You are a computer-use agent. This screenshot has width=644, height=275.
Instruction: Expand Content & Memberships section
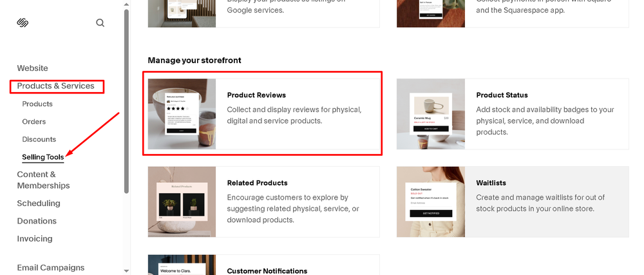(x=44, y=180)
